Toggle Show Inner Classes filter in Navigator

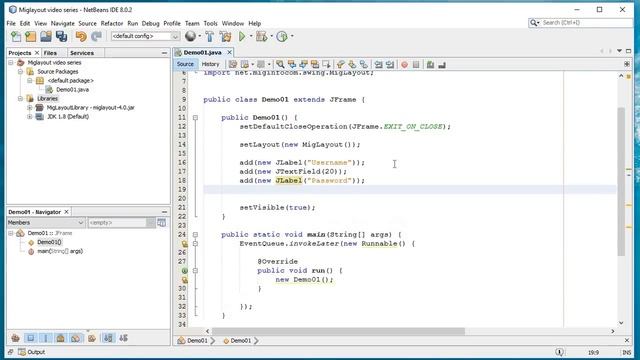tap(76, 338)
